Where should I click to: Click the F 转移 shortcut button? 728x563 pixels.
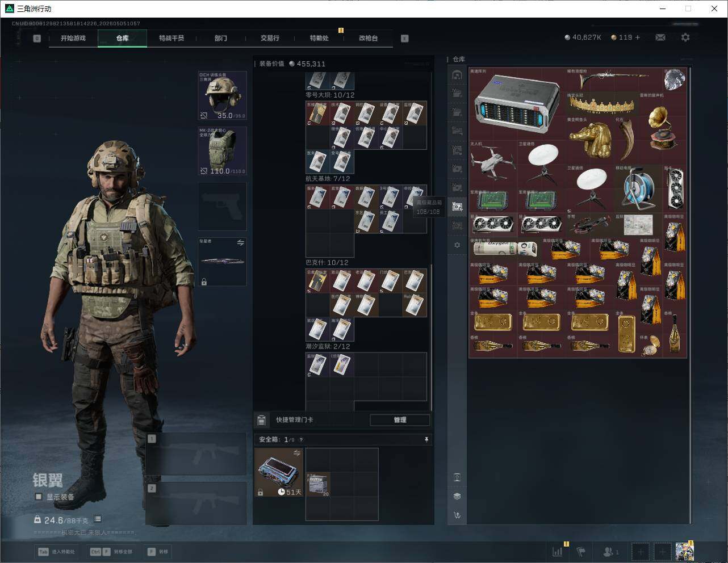point(158,552)
